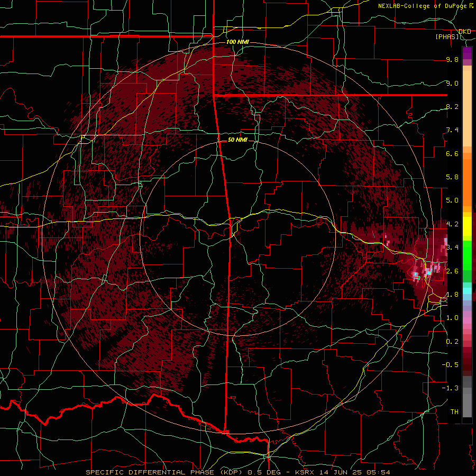Pick the peach band of the color bar
This screenshot has width=476, height=476.
[467, 108]
